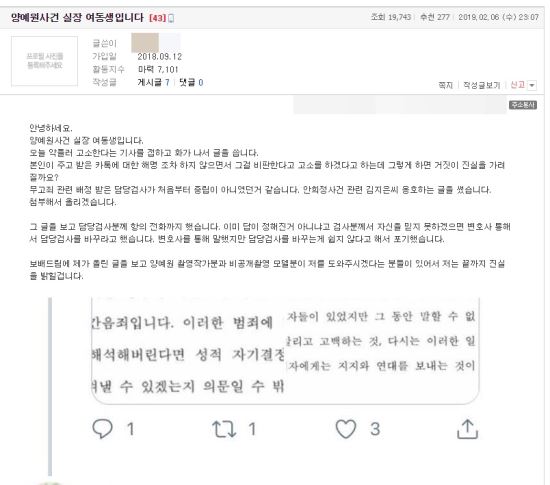
Task: Like the tweet with heart icon
Action: coord(346,429)
